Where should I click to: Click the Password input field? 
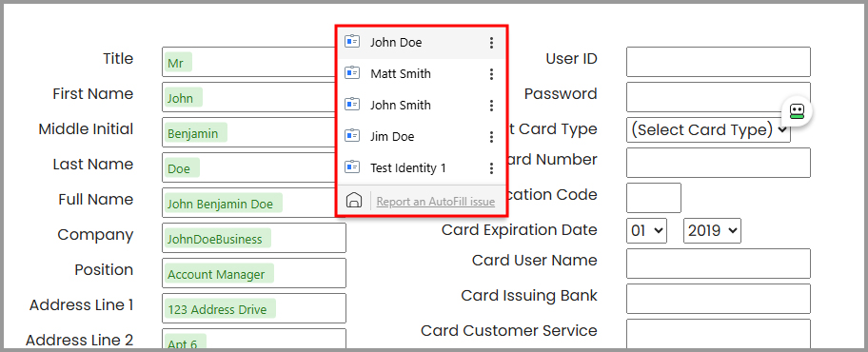(719, 97)
